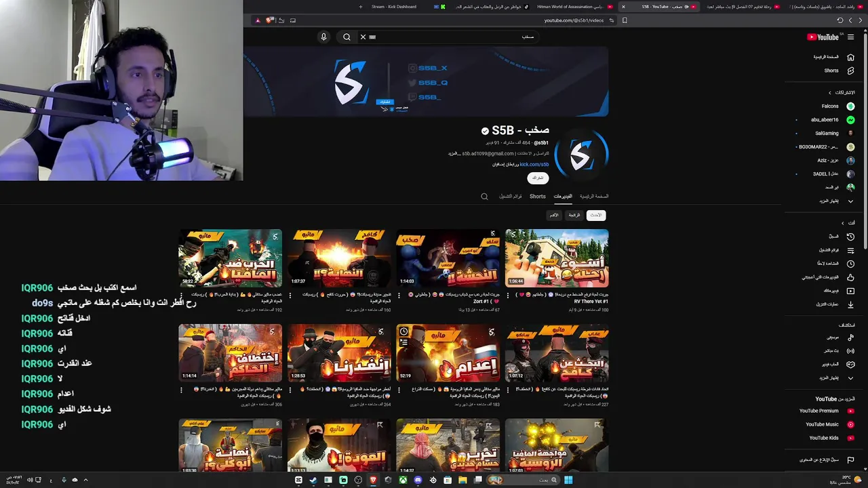Click the YouTube logo to go home
868x488 pixels.
pos(823,37)
